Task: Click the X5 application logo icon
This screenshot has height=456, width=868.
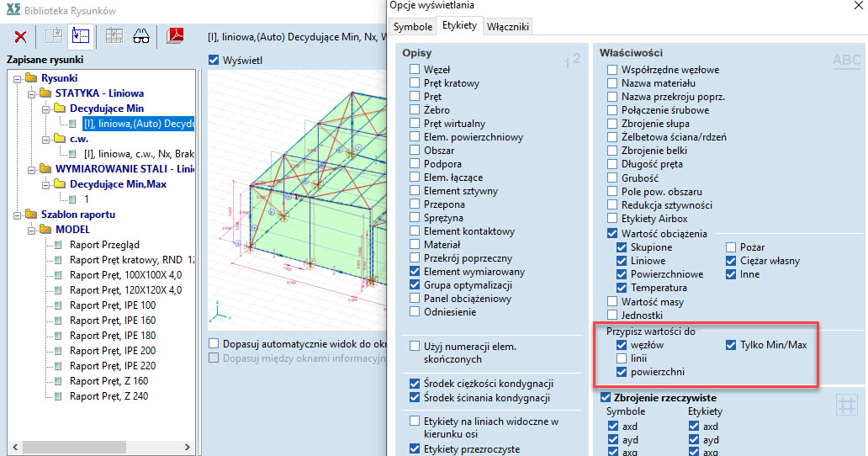Action: click(x=11, y=11)
